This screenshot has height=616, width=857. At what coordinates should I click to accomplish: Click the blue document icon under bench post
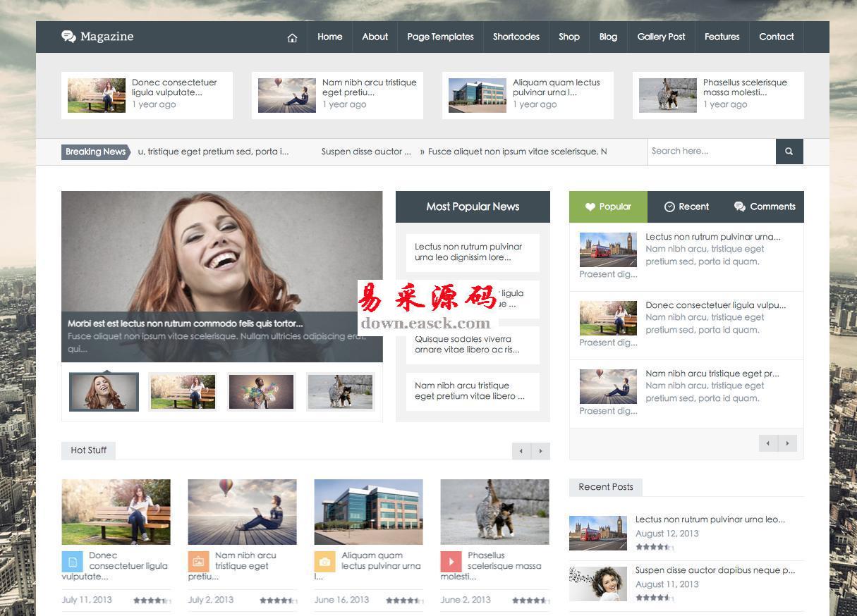tap(72, 562)
